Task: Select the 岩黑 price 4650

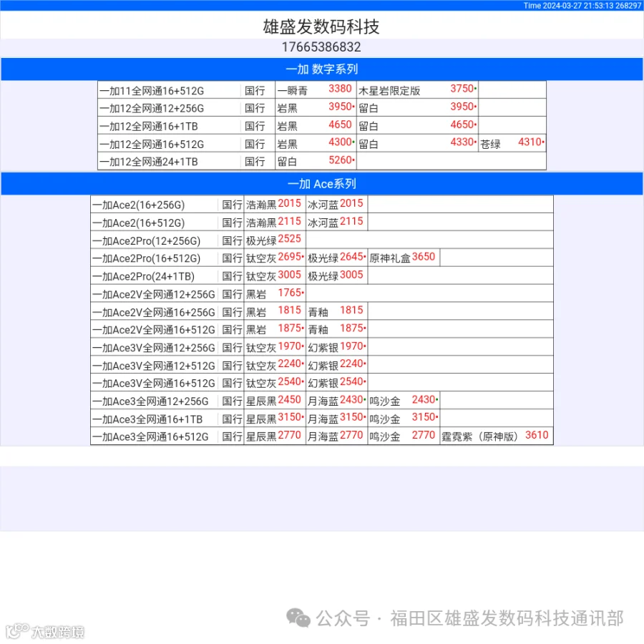Action: tap(340, 125)
